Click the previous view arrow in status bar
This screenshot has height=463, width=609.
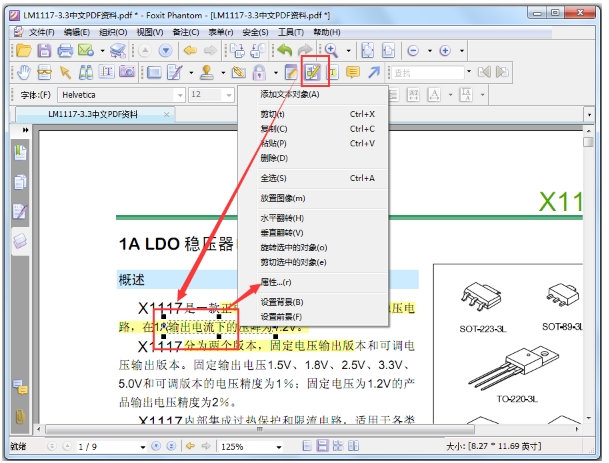190,446
